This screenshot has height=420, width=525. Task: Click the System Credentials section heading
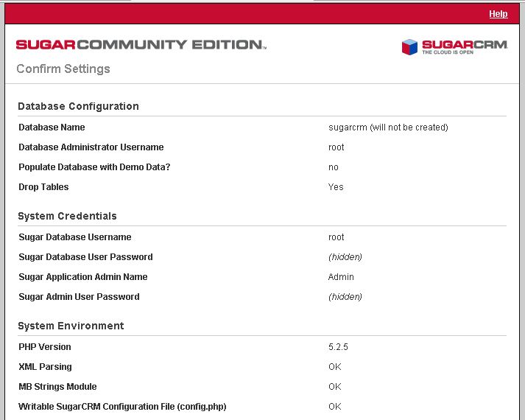(x=67, y=216)
